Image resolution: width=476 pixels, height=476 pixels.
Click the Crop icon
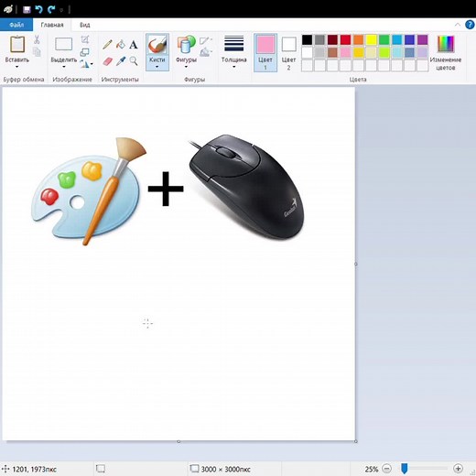click(85, 39)
